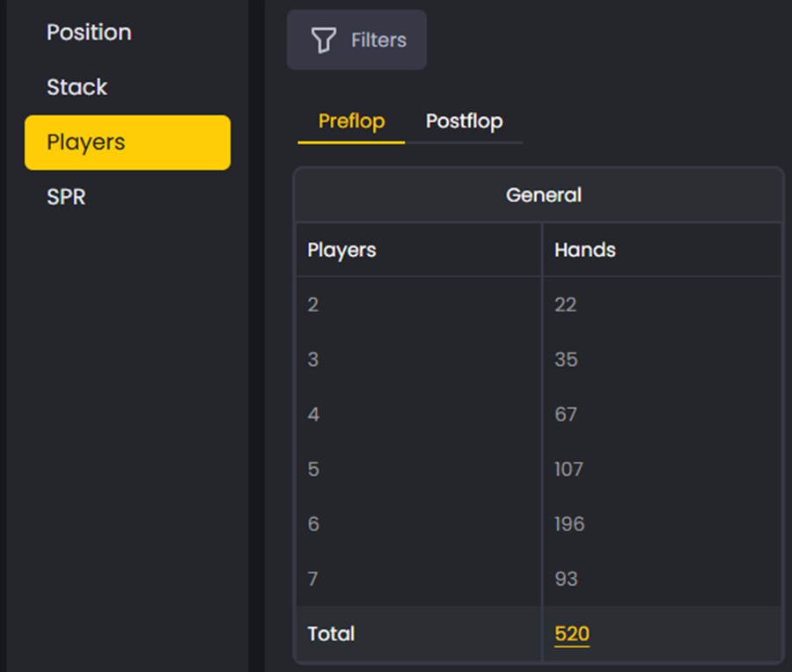Switch to the Postflop tab

465,121
